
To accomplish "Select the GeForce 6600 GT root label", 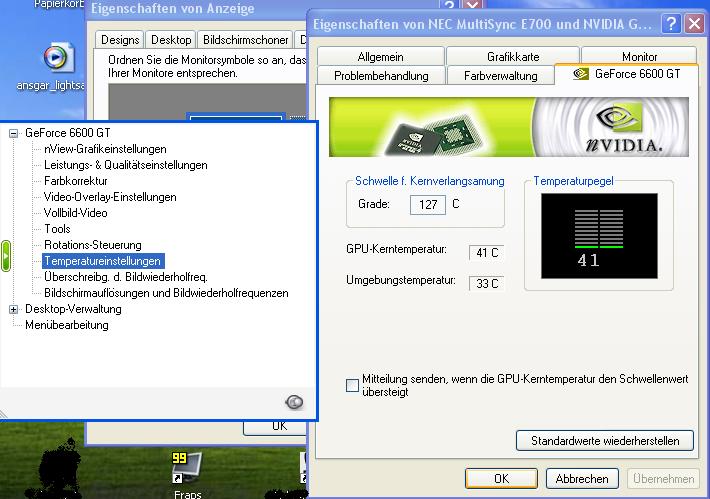I will coord(67,133).
